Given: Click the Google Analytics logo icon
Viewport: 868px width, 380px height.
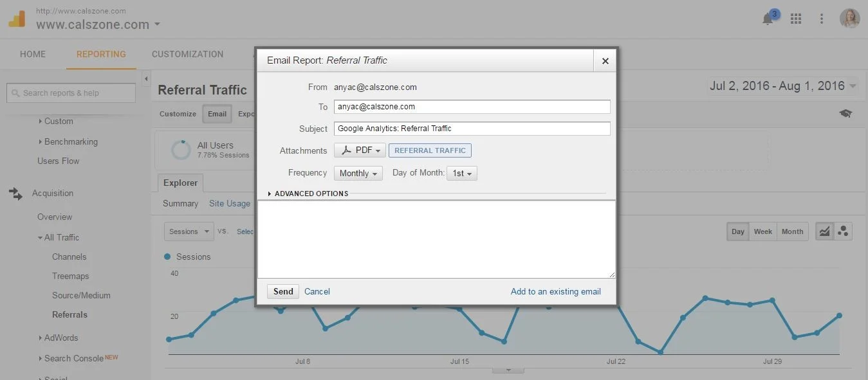Looking at the screenshot, I should click(17, 19).
